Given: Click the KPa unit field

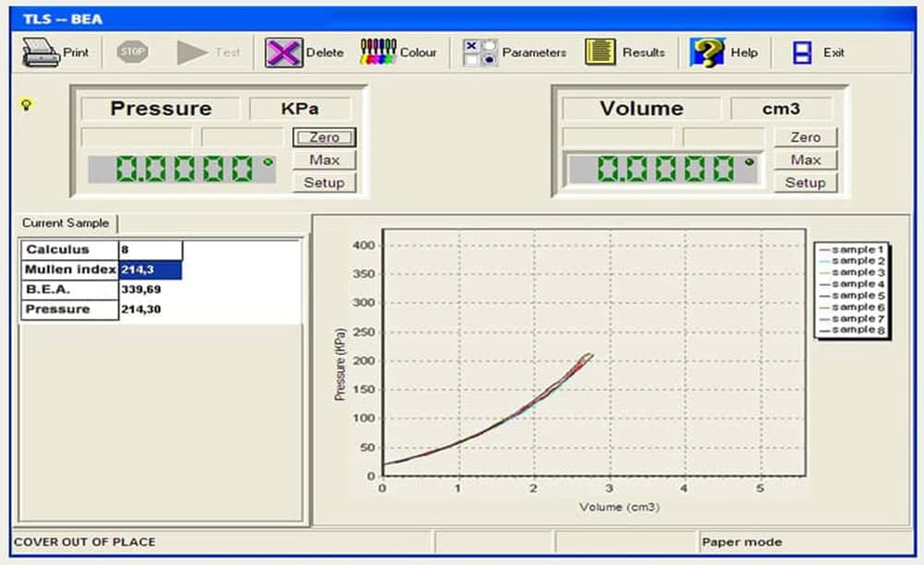Looking at the screenshot, I should pyautogui.click(x=300, y=109).
